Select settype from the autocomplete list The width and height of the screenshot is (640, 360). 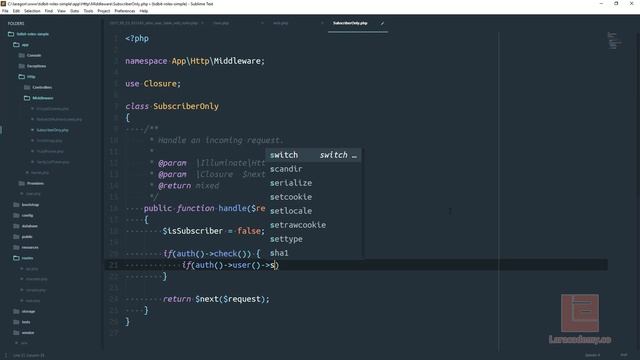(313, 239)
